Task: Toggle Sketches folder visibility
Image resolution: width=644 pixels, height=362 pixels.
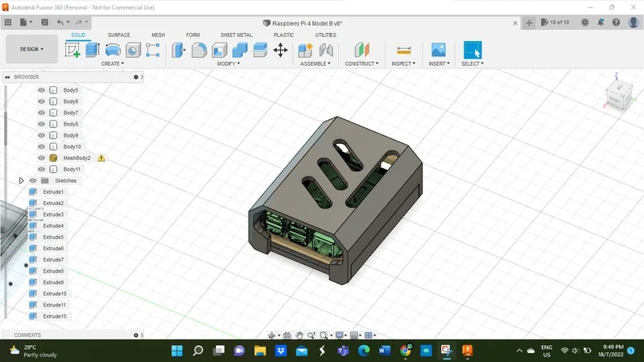Action: (33, 180)
